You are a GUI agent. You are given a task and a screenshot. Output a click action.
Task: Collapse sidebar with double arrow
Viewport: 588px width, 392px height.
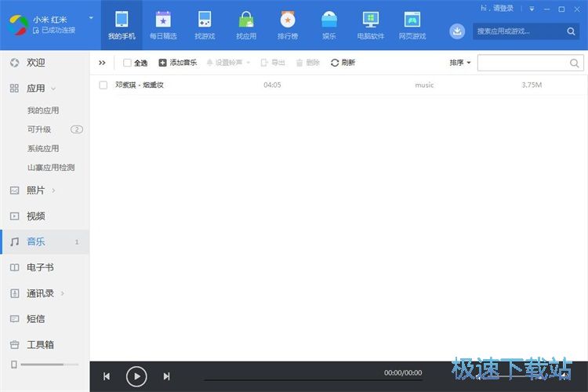(x=102, y=63)
